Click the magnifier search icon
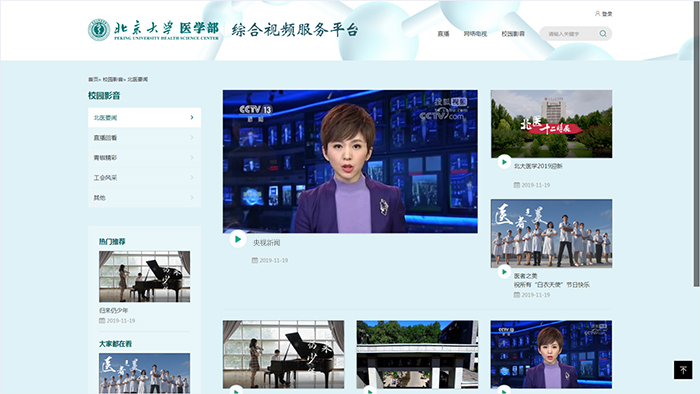Image resolution: width=700 pixels, height=394 pixels. (603, 33)
